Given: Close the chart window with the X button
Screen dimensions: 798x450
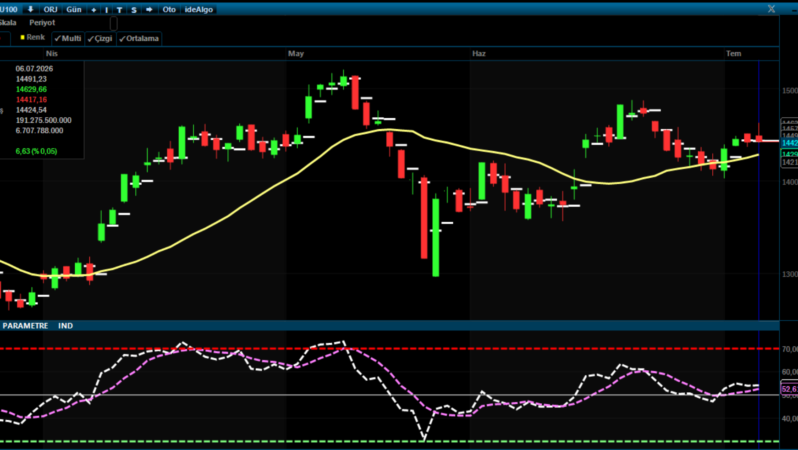Looking at the screenshot, I should coord(772,9).
